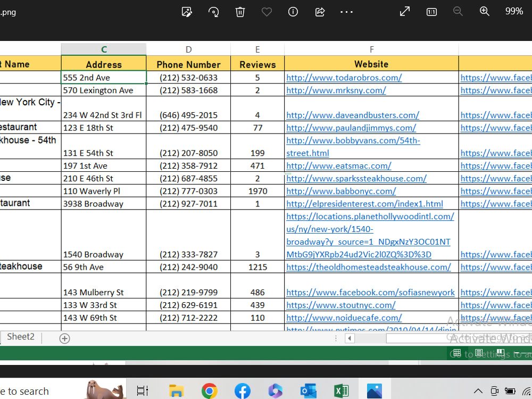Viewport: 532px width, 399px height.
Task: Zoom in with the plus magnifier icon
Action: click(484, 11)
